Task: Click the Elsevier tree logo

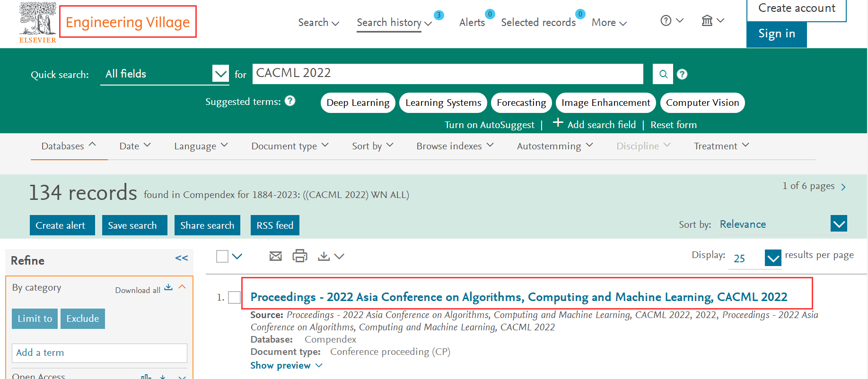Action: (x=38, y=22)
